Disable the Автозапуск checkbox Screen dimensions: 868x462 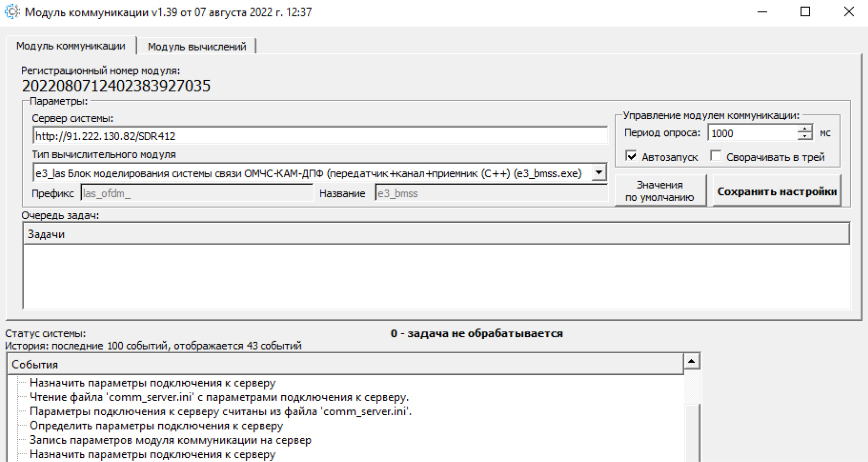pos(631,156)
